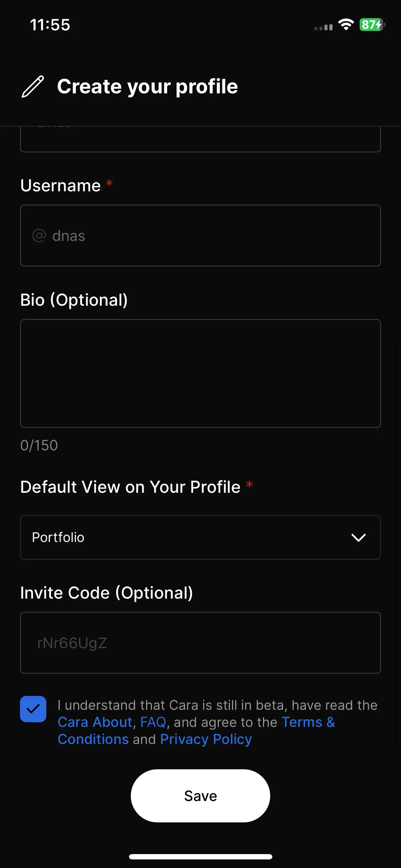Open the Terms & Conditions link
This screenshot has height=868, width=401.
[x=196, y=730]
